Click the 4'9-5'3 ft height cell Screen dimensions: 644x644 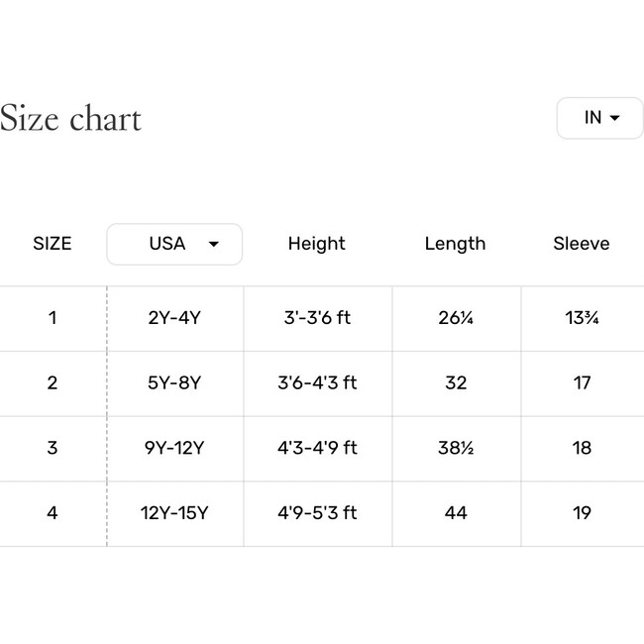317,512
